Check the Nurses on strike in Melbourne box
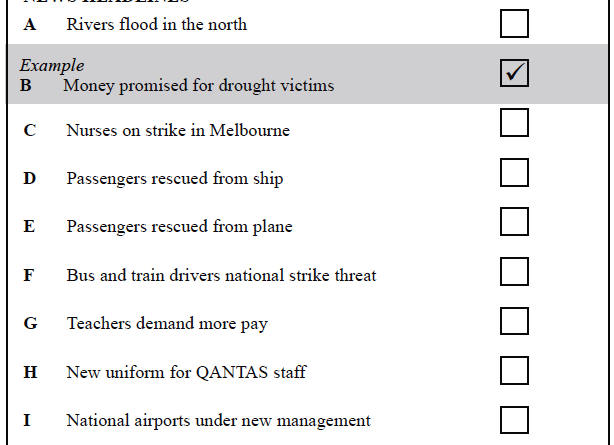The image size is (614, 445). (514, 123)
